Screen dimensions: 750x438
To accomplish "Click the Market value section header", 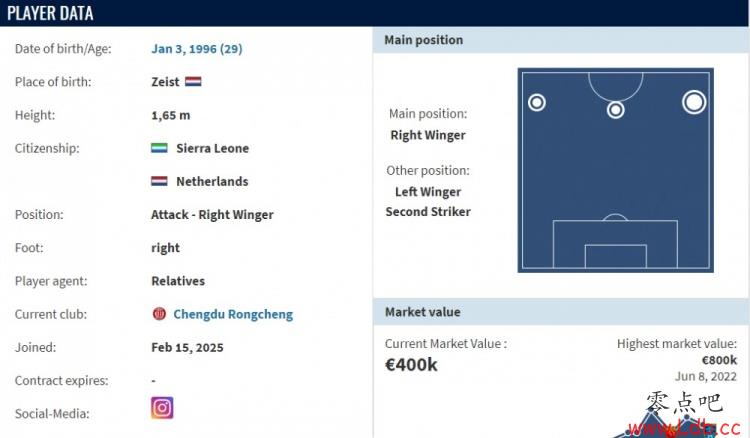I will coord(560,312).
